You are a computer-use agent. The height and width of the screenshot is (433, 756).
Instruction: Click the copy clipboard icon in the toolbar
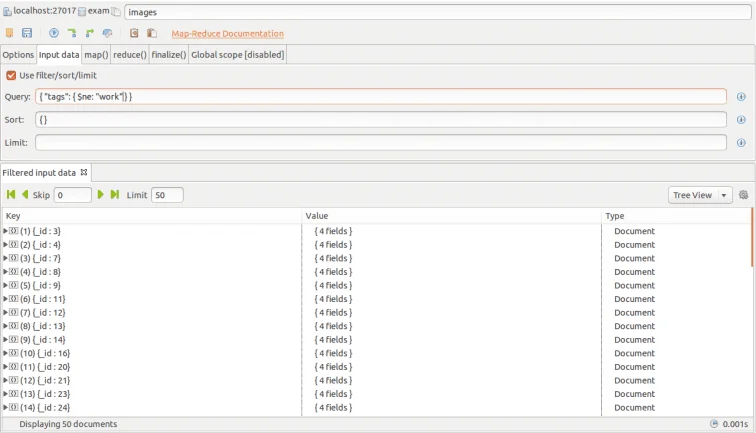click(x=134, y=33)
